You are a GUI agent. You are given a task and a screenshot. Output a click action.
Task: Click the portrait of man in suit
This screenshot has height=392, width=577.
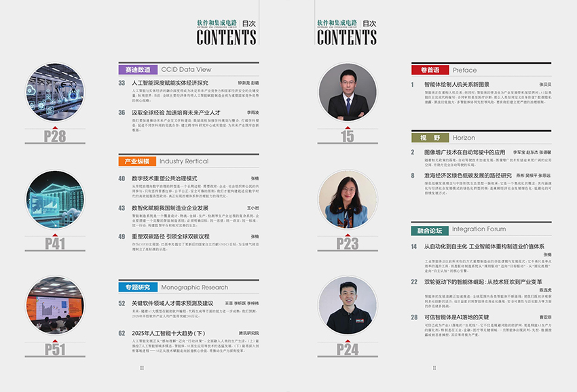pyautogui.click(x=348, y=94)
